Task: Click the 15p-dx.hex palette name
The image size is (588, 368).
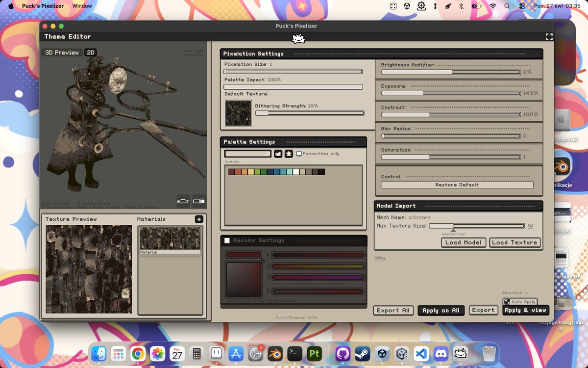Action: 232,161
